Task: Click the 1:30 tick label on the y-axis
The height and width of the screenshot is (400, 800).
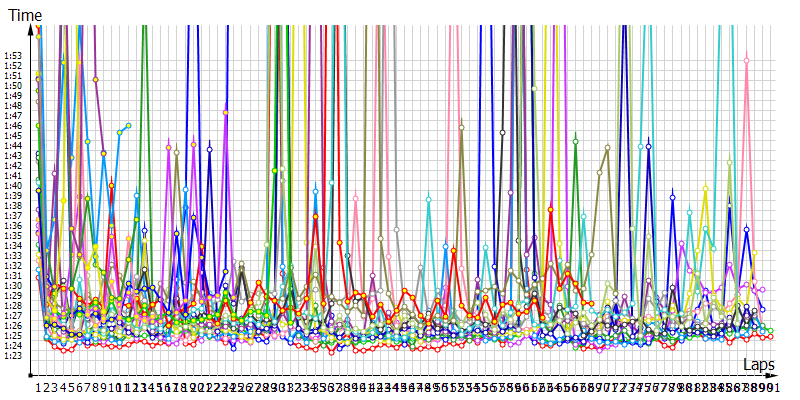Action: point(14,286)
